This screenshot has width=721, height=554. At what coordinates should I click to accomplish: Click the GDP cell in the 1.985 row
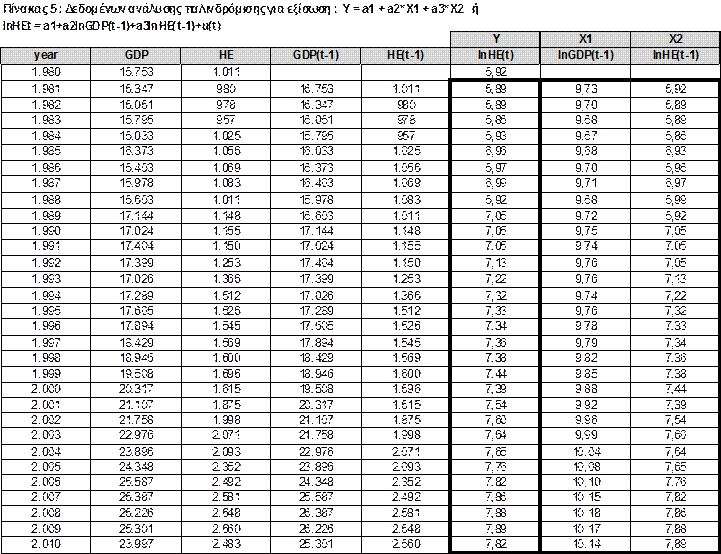tap(136, 152)
